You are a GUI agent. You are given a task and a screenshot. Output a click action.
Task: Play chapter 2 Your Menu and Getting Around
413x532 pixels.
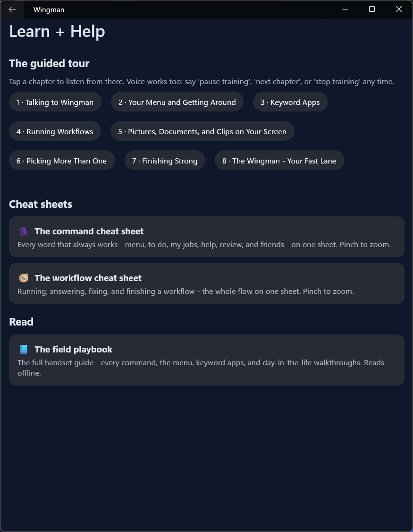[x=177, y=102]
